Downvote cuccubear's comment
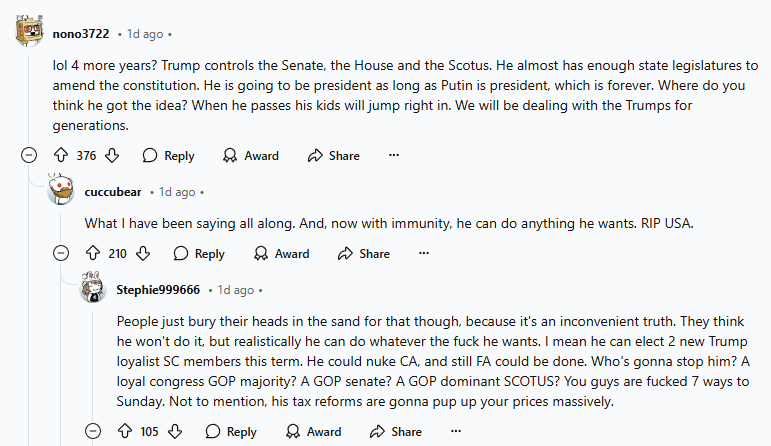This screenshot has width=771, height=446. [x=144, y=254]
